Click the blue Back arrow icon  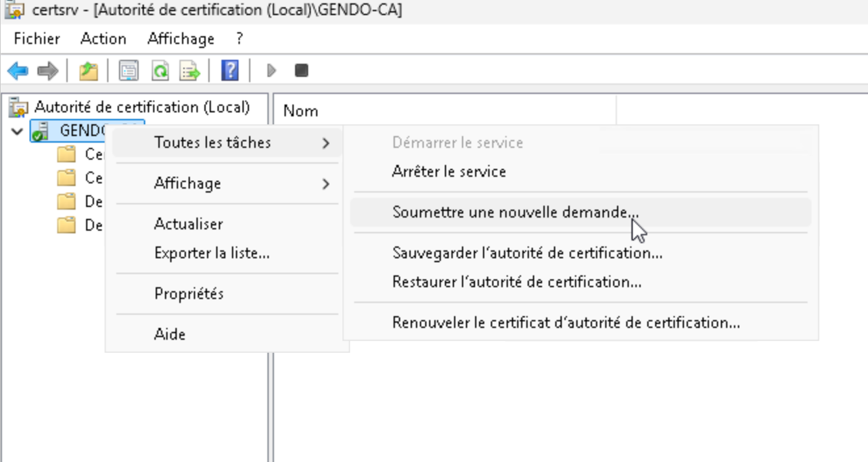click(18, 71)
